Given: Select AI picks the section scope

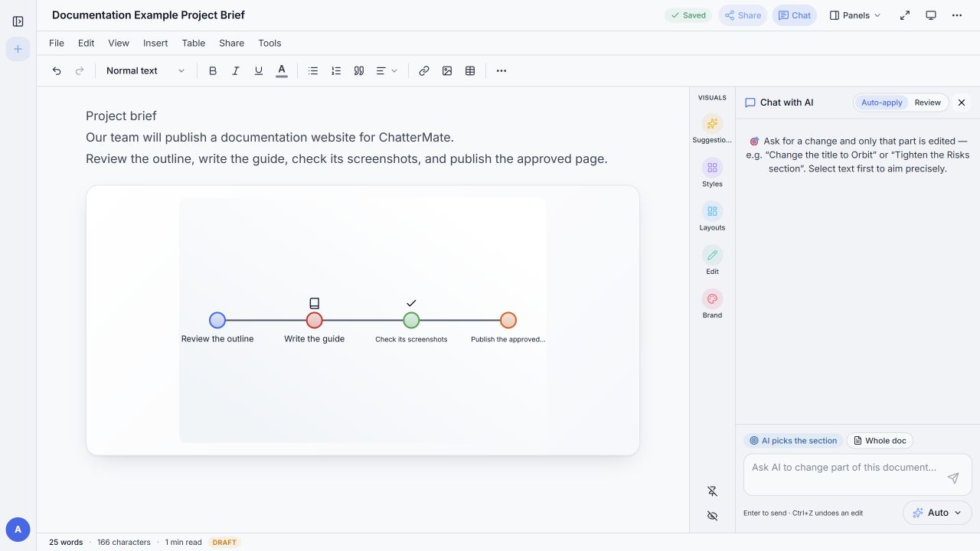Looking at the screenshot, I should coord(793,441).
